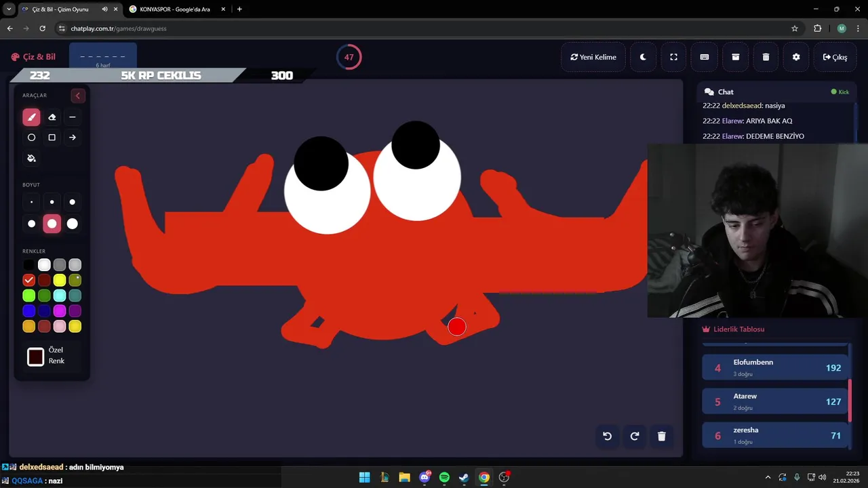The width and height of the screenshot is (868, 488).
Task: Pick the magenta color swatch
Action: click(60, 311)
